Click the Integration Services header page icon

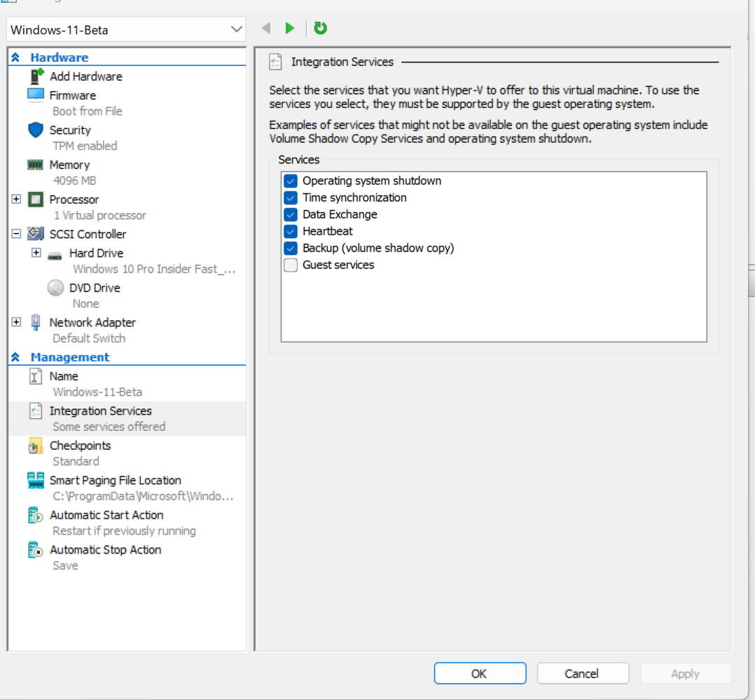(275, 62)
